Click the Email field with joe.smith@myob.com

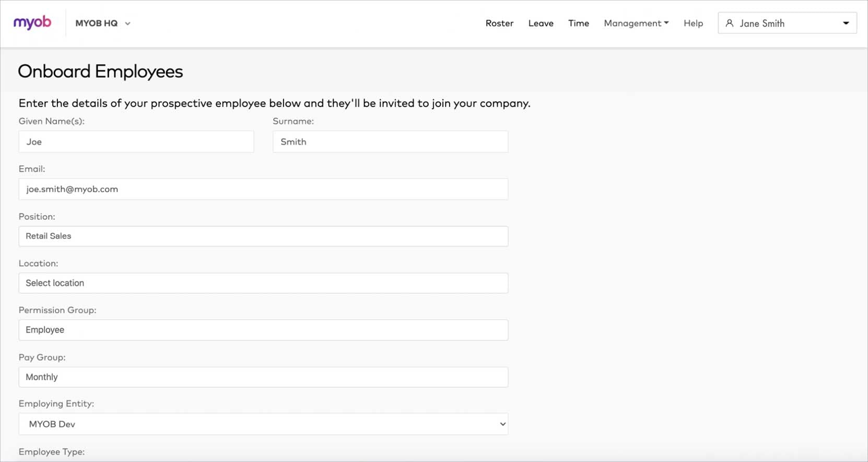click(263, 189)
